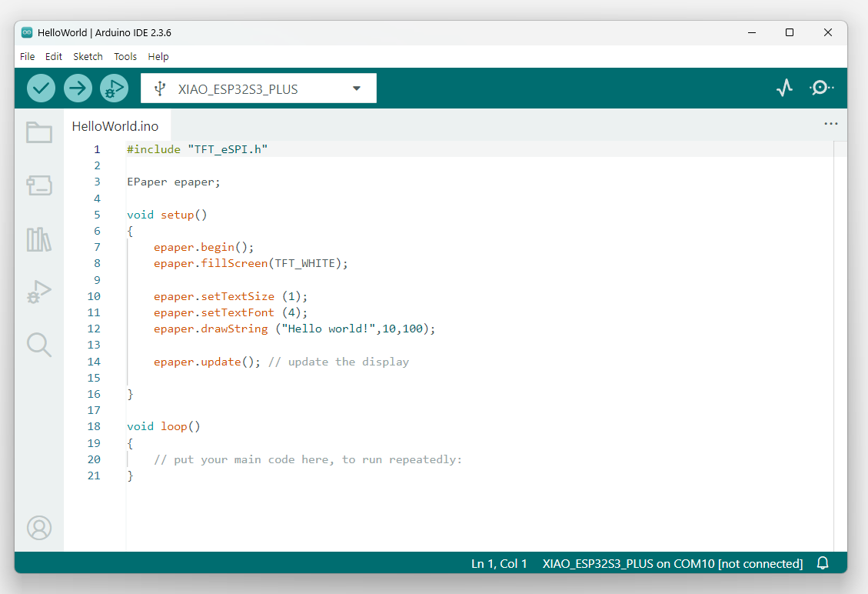868x594 pixels.
Task: Click the Verify sketch checkmark button
Action: pyautogui.click(x=42, y=88)
